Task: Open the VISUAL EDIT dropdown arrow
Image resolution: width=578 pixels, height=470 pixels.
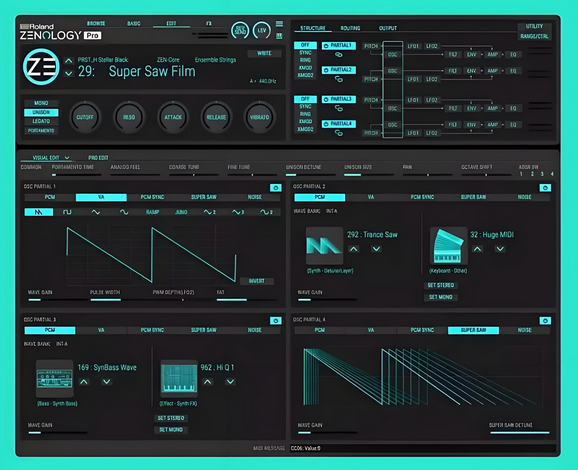Action: [x=67, y=158]
